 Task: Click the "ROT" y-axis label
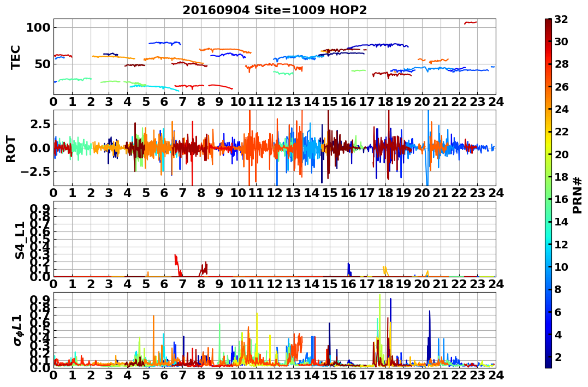(11, 148)
